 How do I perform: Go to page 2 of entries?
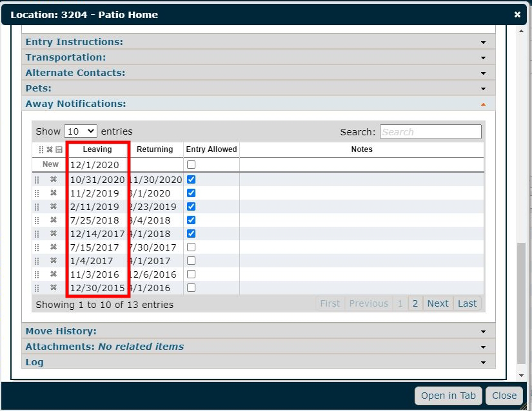coord(415,303)
